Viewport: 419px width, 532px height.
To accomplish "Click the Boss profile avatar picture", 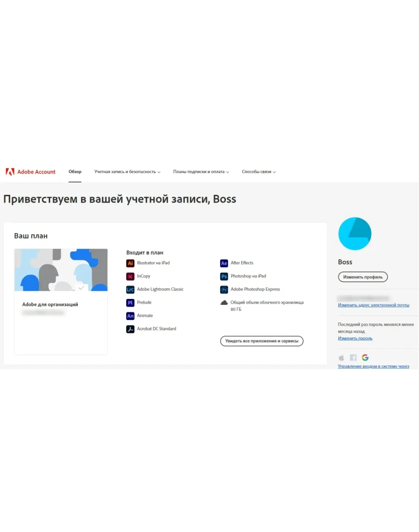I will tap(355, 234).
